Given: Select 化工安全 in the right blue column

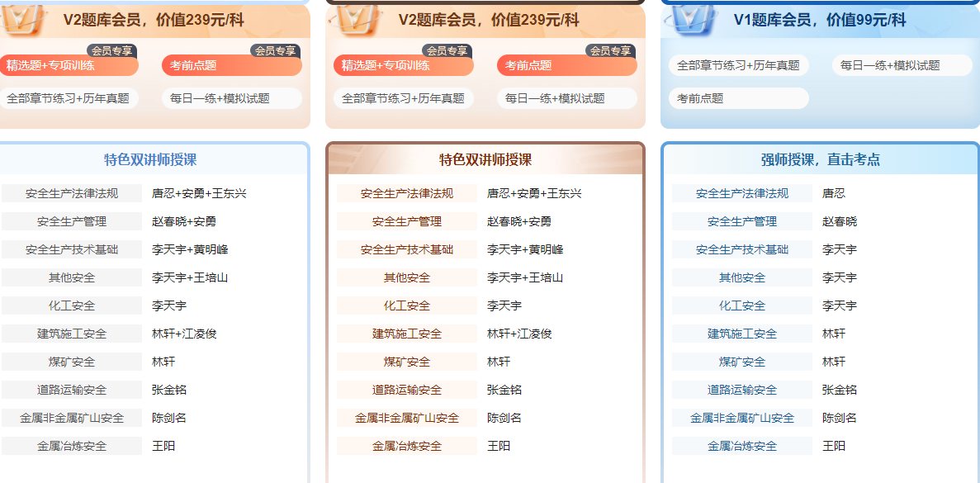Looking at the screenshot, I should 741,305.
